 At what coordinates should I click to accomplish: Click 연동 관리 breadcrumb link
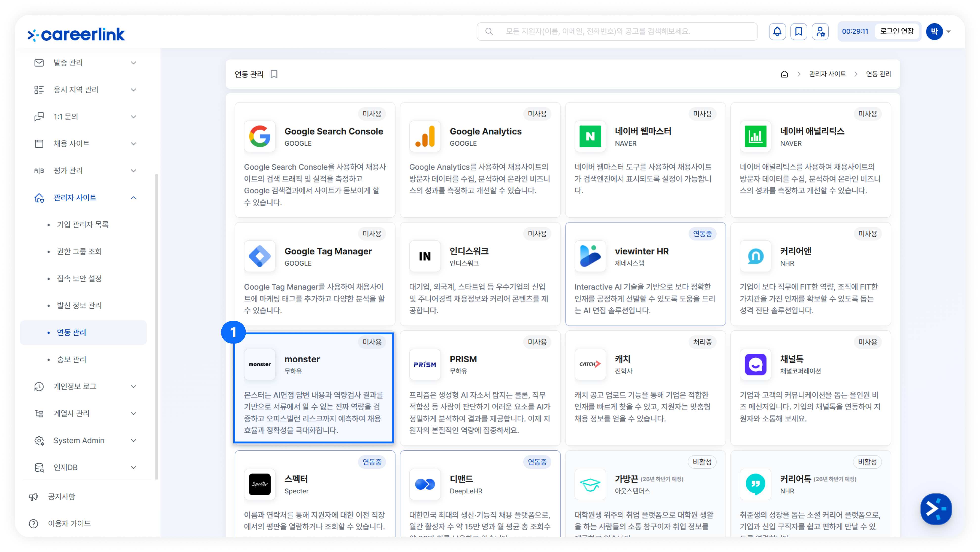(878, 74)
